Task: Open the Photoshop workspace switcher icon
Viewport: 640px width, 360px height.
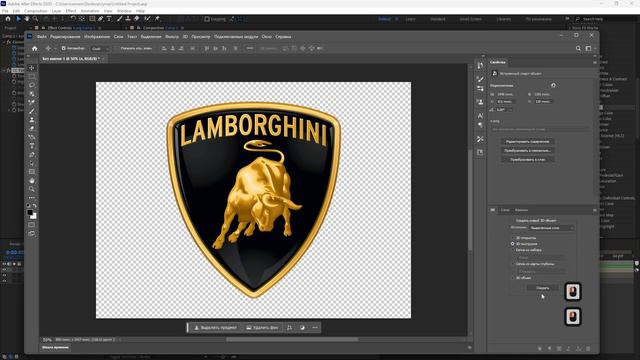Action: [589, 48]
